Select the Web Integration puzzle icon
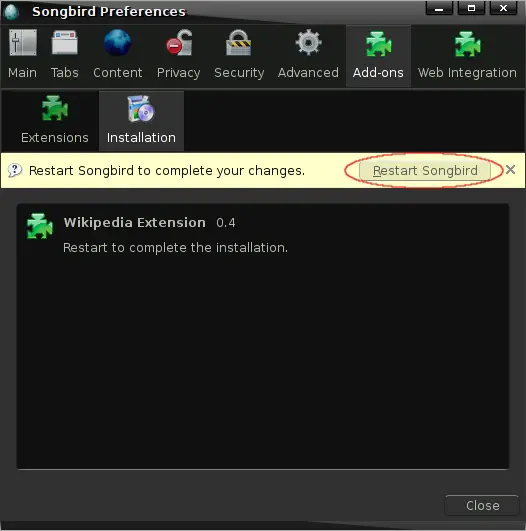Viewport: 526px width, 531px height. 467,44
